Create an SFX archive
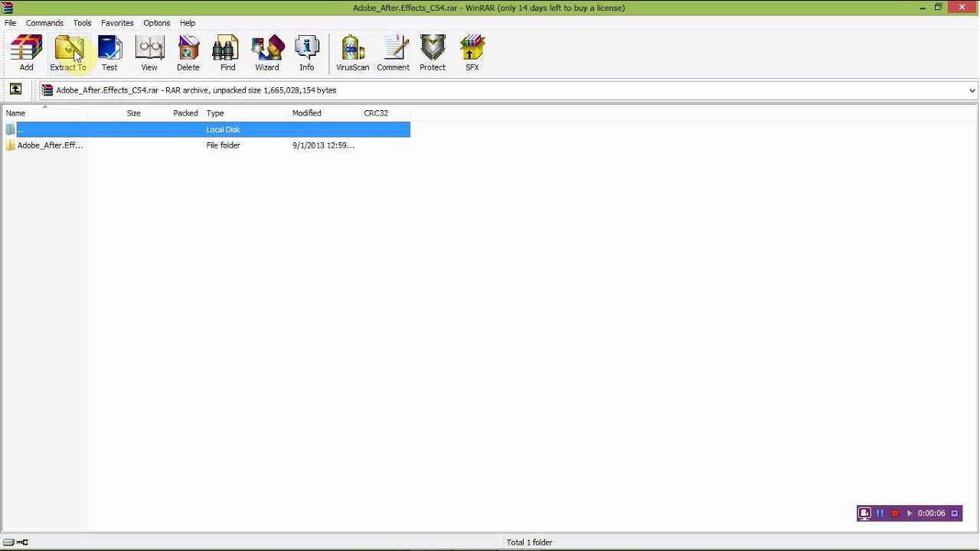Screen dimensions: 980x551 (x=472, y=53)
